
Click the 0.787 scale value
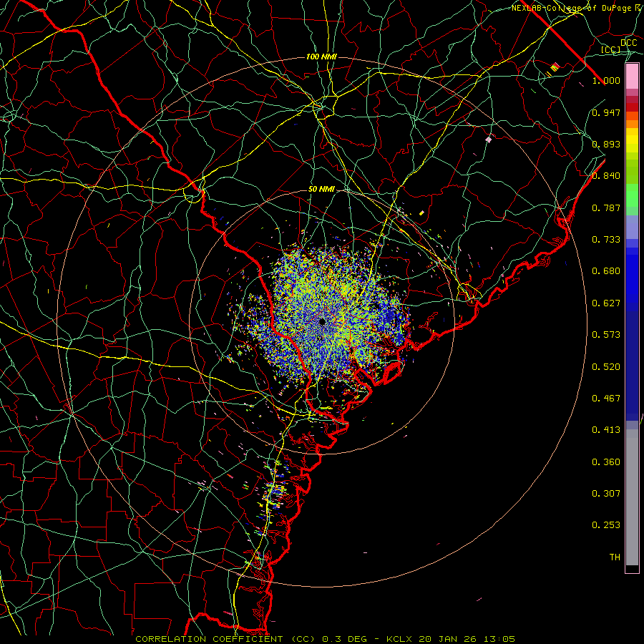coord(606,208)
